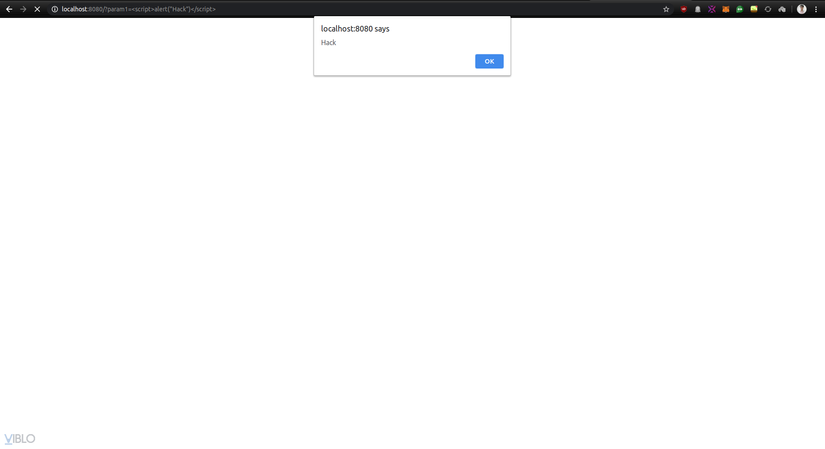The image size is (825, 449).
Task: Open the purple X-shaped extension icon
Action: point(711,9)
